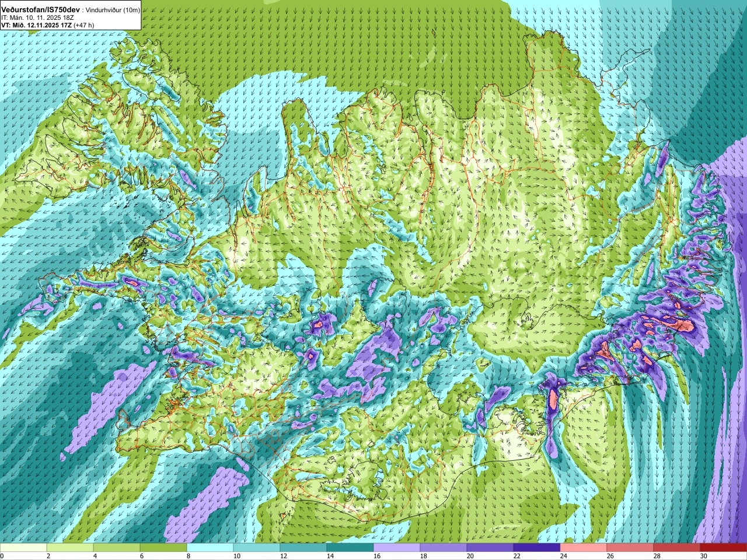Click the 'IT: Mán. 10. 11. 2025 18Z' line

tap(37, 18)
